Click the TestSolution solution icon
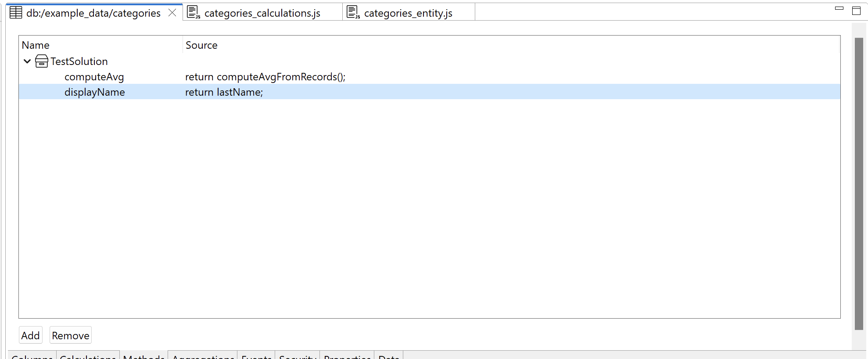The height and width of the screenshot is (359, 868). tap(42, 61)
